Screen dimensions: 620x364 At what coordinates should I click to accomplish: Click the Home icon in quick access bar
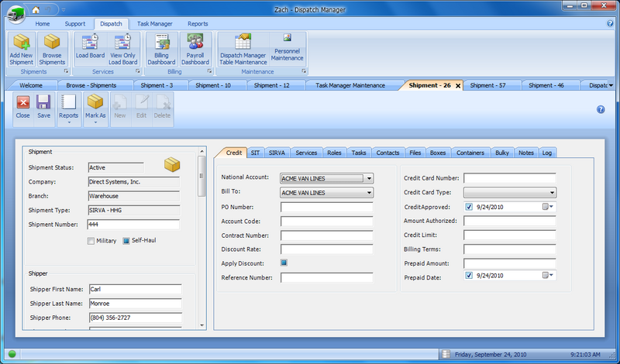[36, 9]
